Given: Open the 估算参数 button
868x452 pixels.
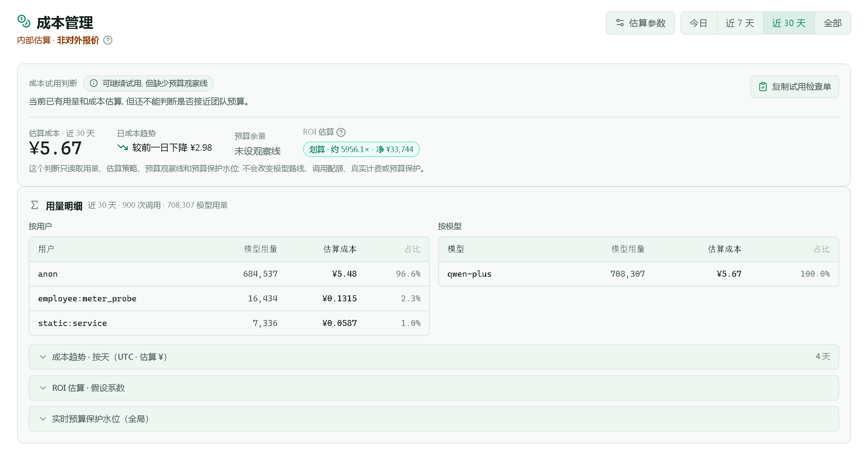Looking at the screenshot, I should pyautogui.click(x=640, y=23).
